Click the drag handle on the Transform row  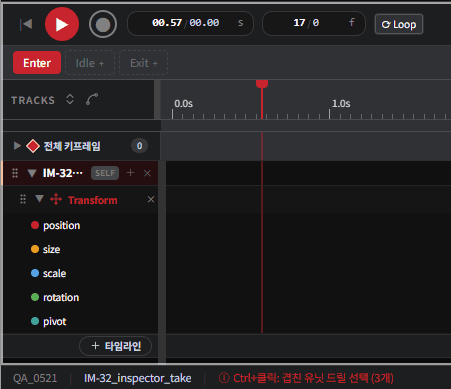pos(23,199)
